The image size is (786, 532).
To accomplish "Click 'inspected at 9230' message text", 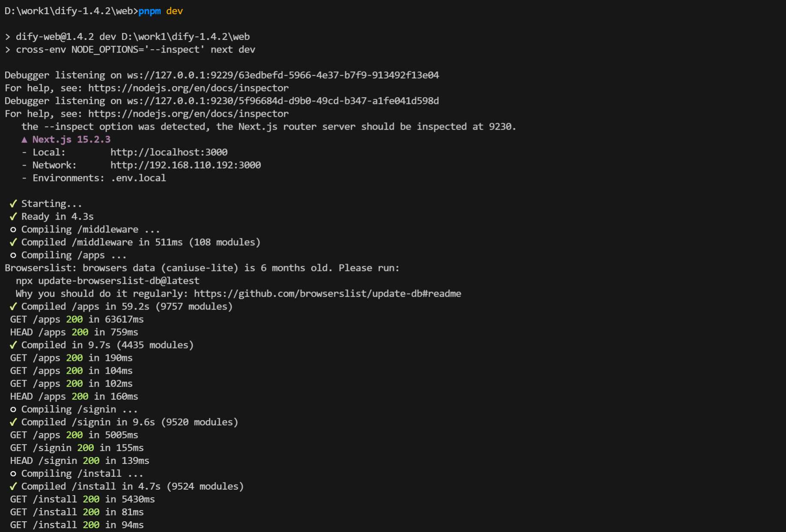I will (467, 127).
